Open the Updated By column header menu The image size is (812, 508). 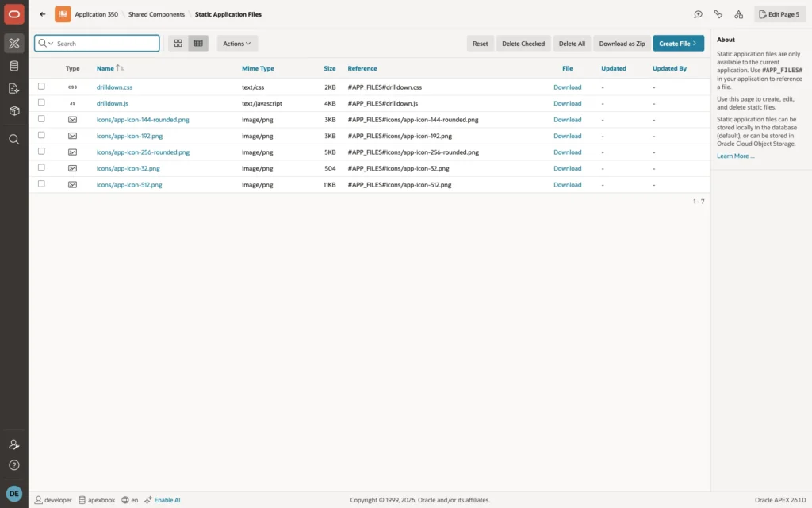669,68
